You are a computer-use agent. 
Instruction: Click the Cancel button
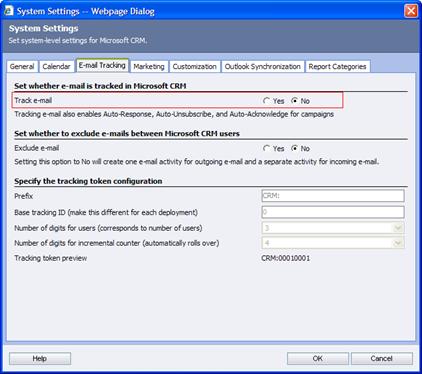tap(382, 359)
